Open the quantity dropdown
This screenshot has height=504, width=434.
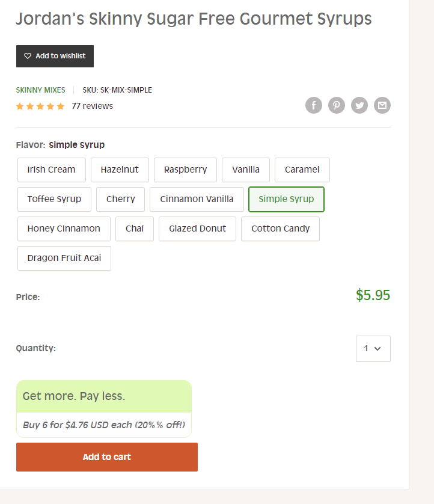(373, 349)
